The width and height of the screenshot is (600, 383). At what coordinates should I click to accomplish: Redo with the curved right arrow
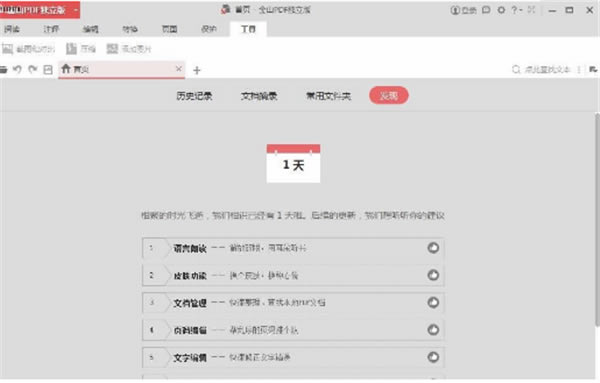pyautogui.click(x=33, y=69)
